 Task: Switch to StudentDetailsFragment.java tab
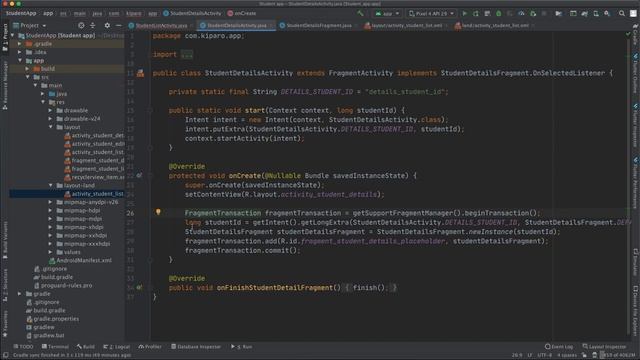tap(318, 25)
